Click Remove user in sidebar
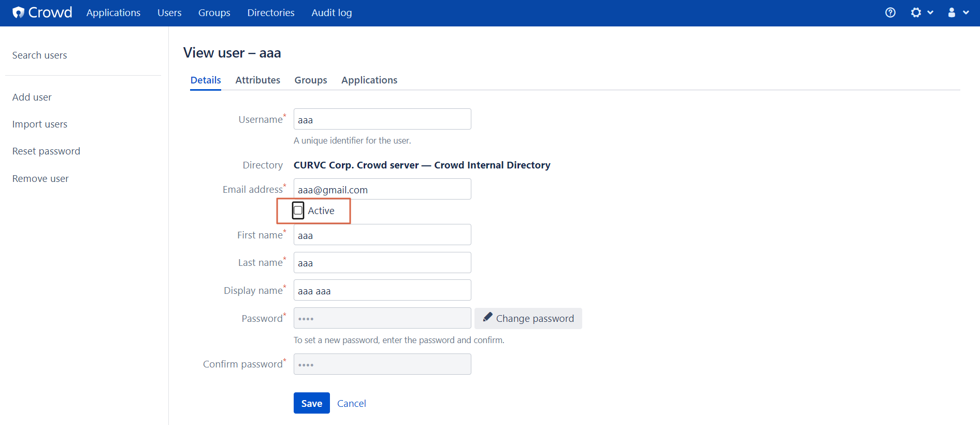980x425 pixels. [x=40, y=178]
